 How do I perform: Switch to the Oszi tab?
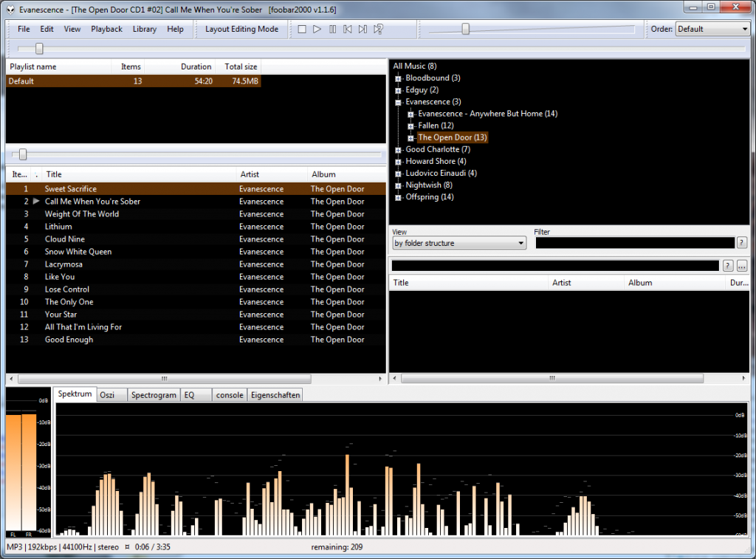click(112, 395)
